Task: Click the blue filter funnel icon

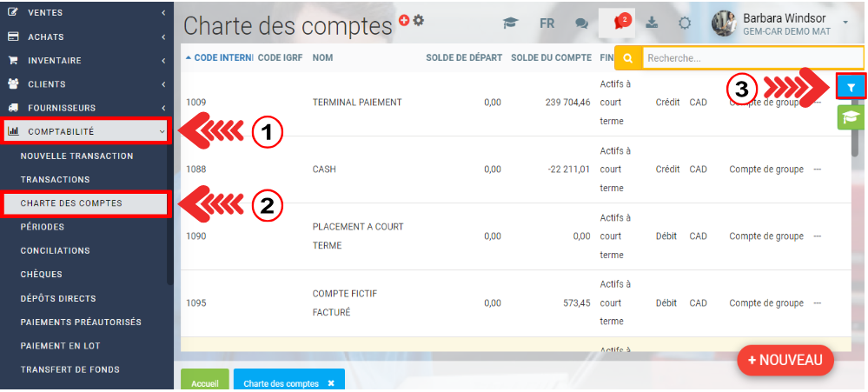Action: [851, 87]
